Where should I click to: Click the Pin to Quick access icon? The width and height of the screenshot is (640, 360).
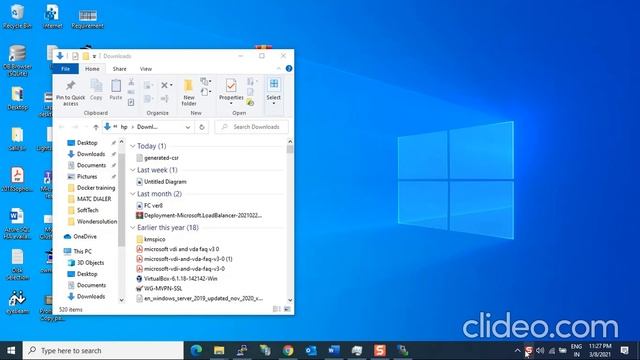click(x=71, y=85)
